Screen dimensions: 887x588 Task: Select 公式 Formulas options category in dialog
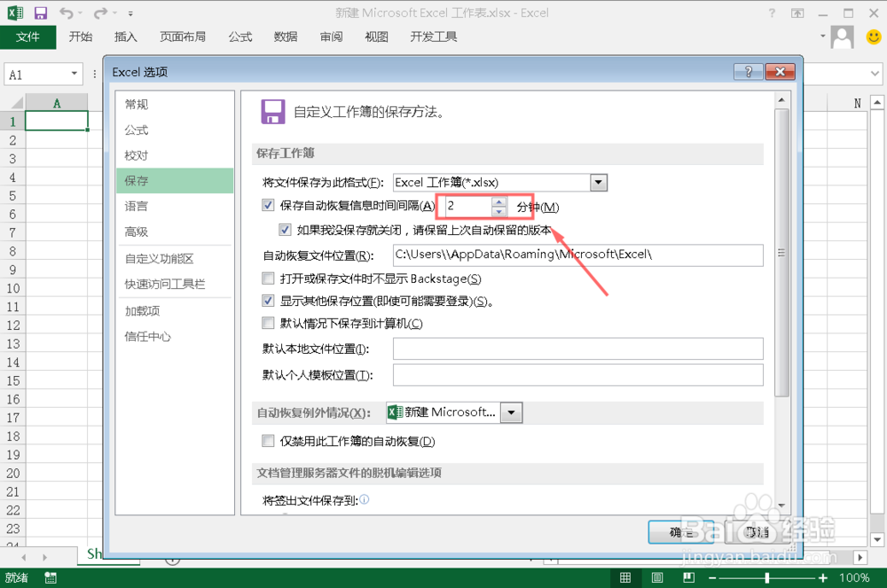175,130
